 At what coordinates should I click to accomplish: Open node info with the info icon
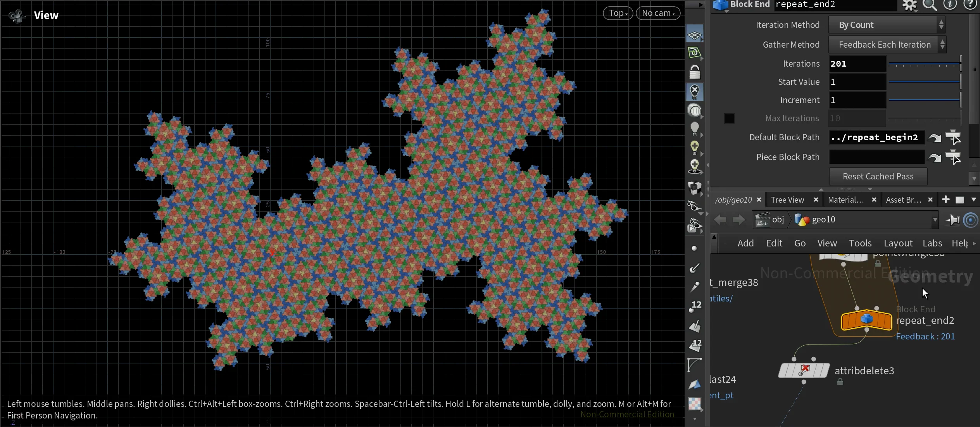pyautogui.click(x=951, y=5)
